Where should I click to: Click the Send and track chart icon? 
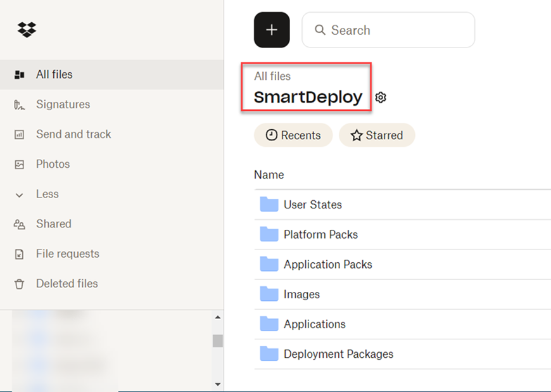pos(20,134)
